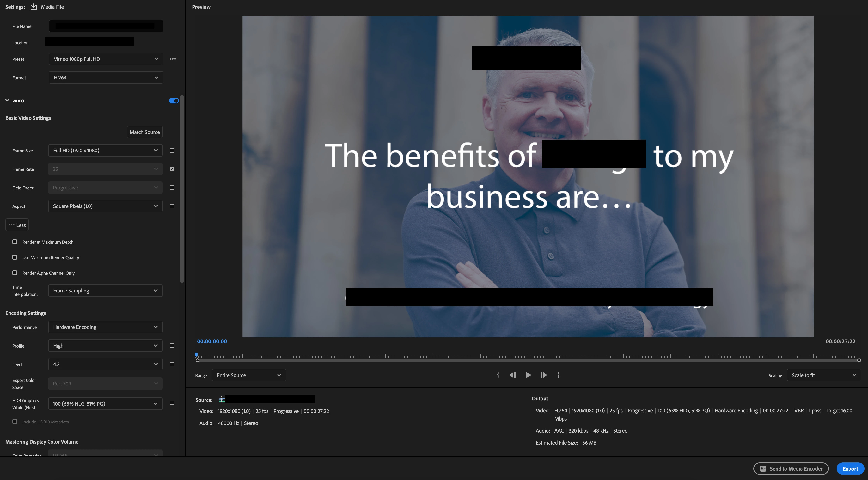Click the blue Export button

pos(850,469)
